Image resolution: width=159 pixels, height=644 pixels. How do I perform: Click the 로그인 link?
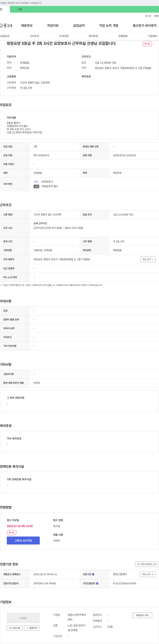[148, 16]
